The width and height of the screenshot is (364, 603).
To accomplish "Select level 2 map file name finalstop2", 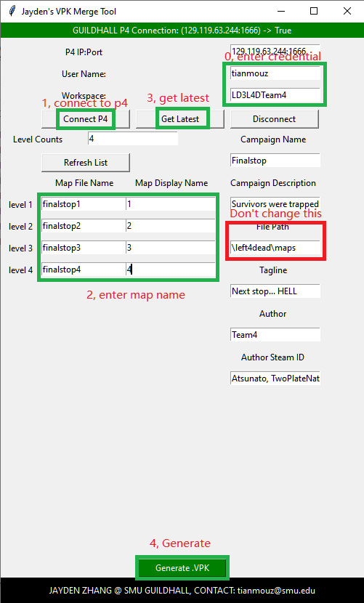I will pyautogui.click(x=84, y=226).
